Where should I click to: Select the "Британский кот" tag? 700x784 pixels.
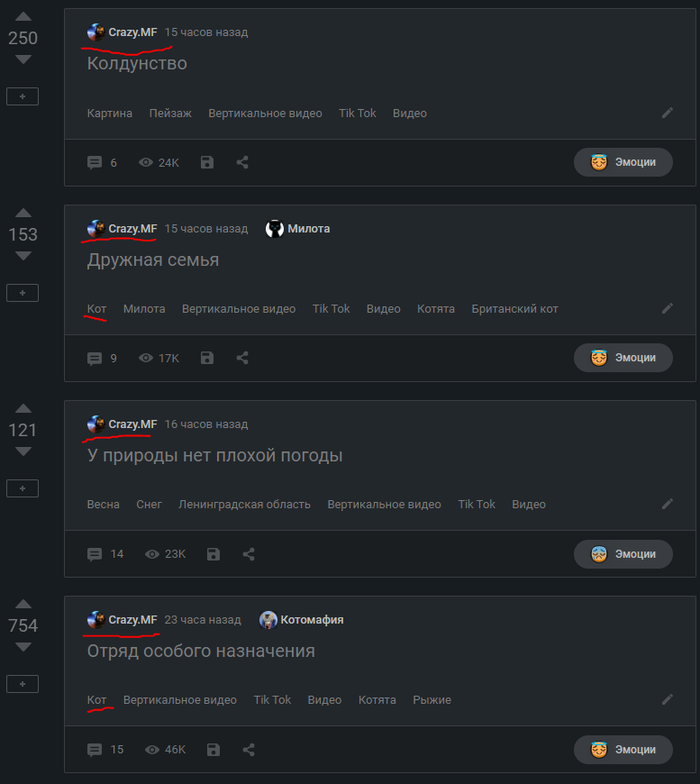pos(514,309)
